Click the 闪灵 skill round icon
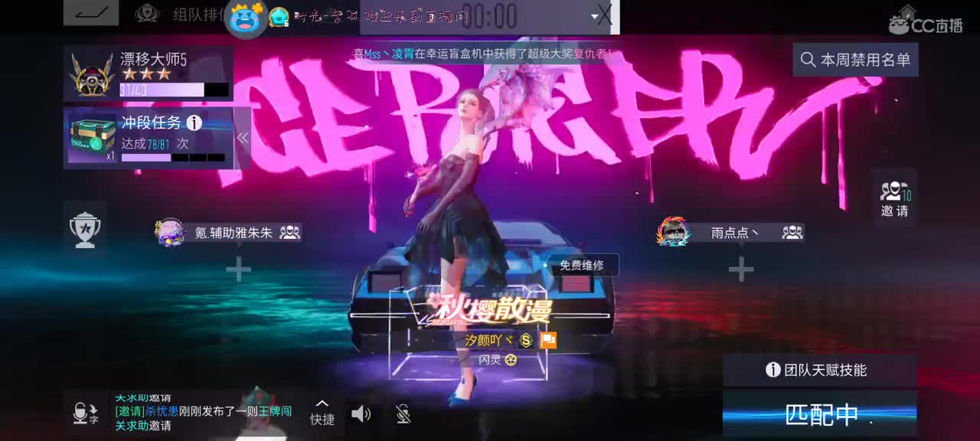The width and height of the screenshot is (980, 441). click(511, 359)
